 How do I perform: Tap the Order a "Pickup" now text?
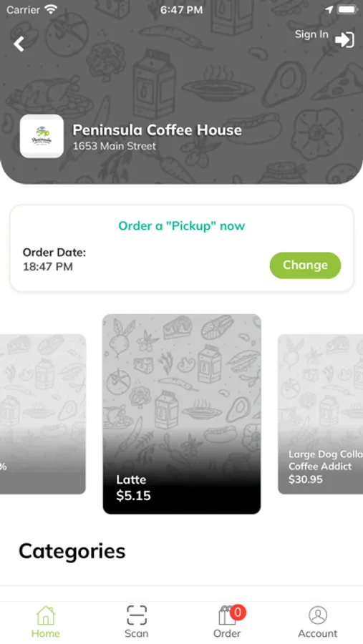click(x=182, y=226)
